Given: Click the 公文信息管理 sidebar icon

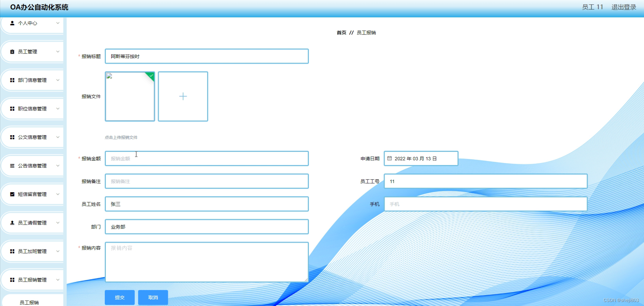Looking at the screenshot, I should coord(12,137).
